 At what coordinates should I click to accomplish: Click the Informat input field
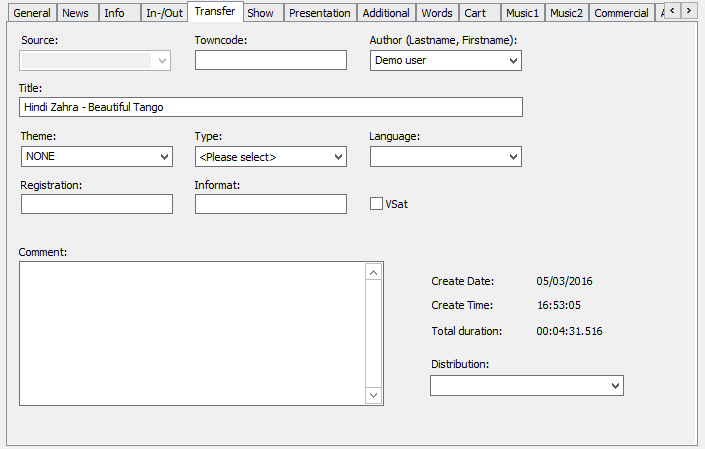click(270, 204)
